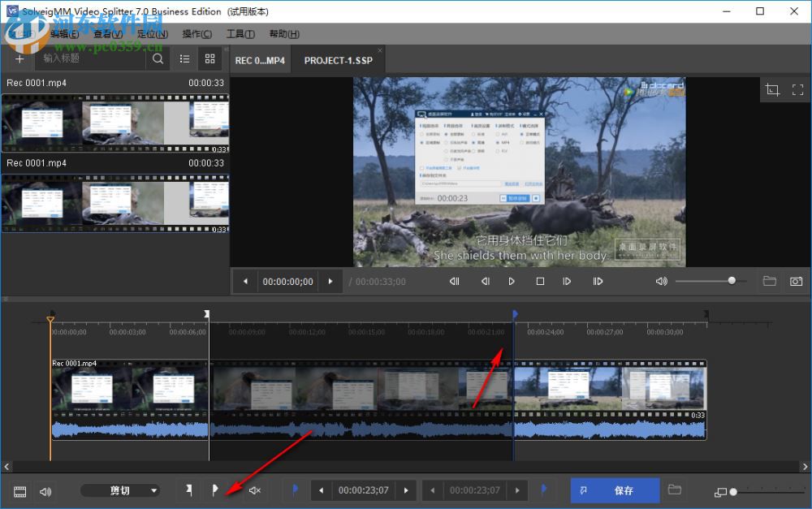Open the 剪切 mode dropdown
The width and height of the screenshot is (812, 509).
coord(120,490)
